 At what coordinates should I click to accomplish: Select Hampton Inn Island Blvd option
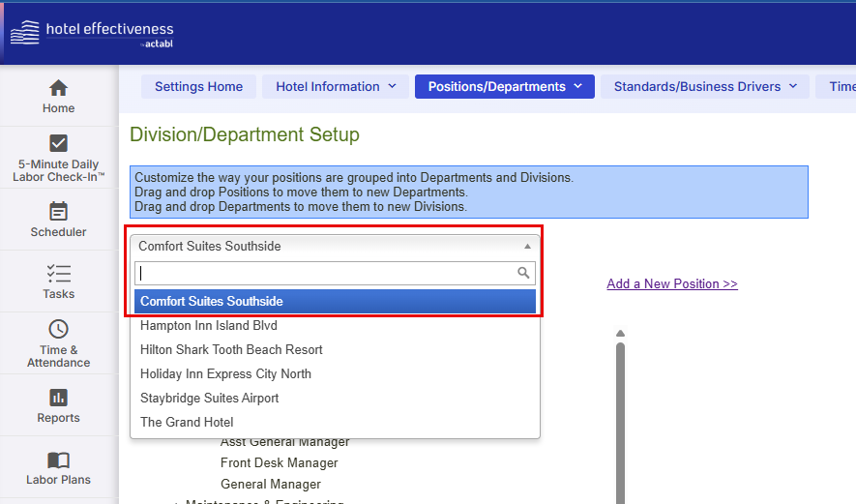pos(209,326)
